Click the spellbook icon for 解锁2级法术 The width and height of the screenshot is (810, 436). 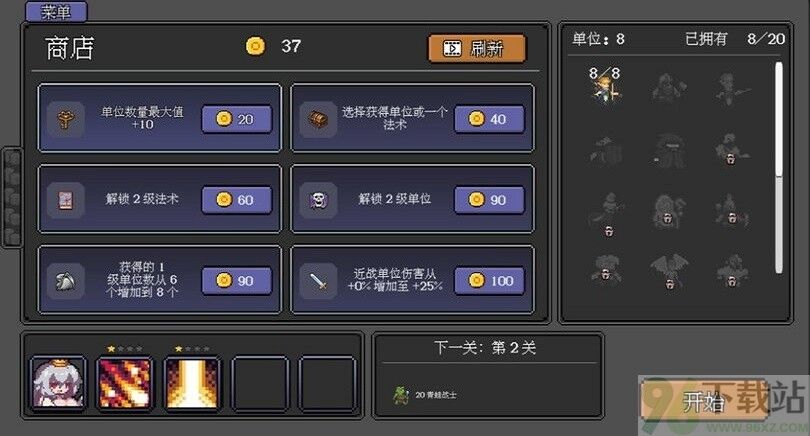[66, 200]
